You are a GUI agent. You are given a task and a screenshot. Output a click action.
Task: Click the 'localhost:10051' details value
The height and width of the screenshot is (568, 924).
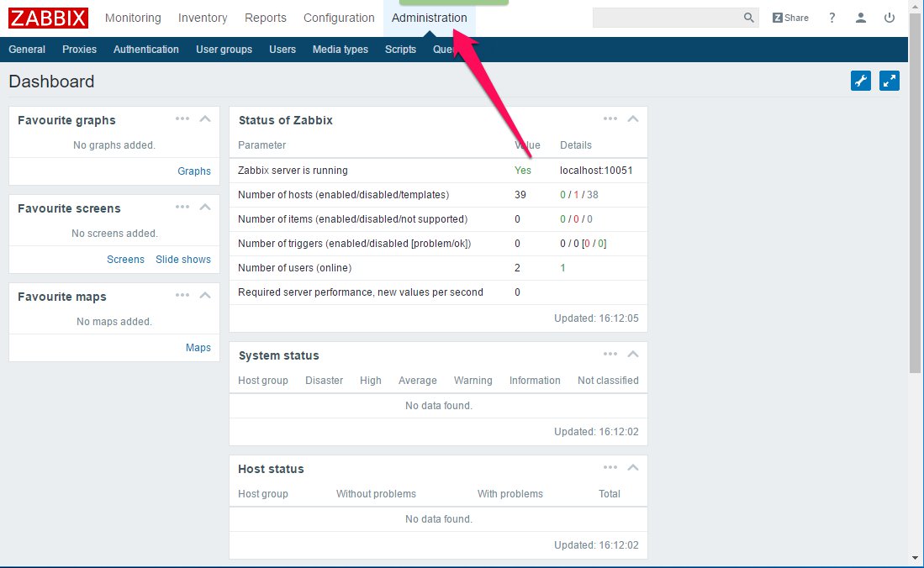596,171
